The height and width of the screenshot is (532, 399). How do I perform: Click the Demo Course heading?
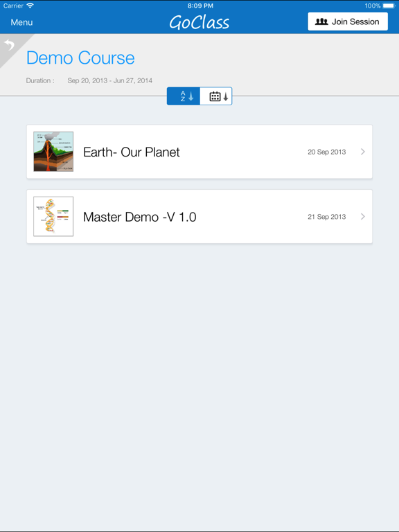(80, 57)
